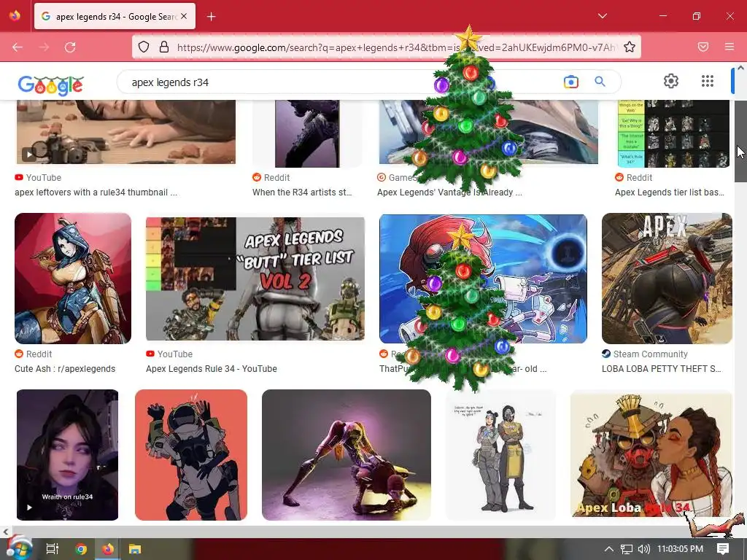Submit the search with the magnifier icon

600,82
